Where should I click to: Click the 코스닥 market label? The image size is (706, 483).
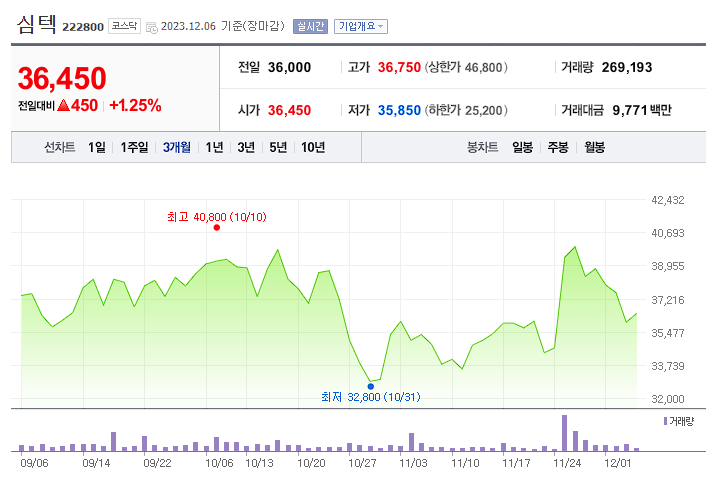pos(124,26)
